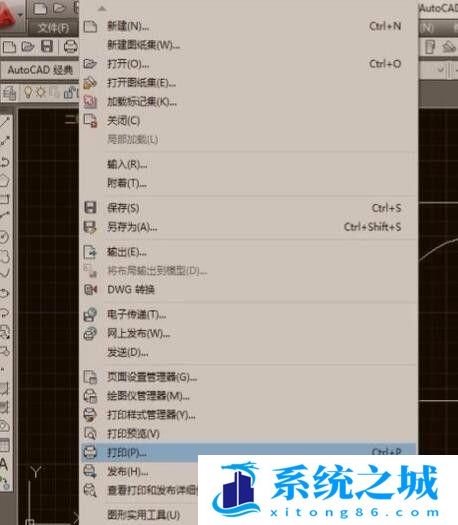Click the plot preview magnifier icon
458x525 pixels.
(90, 434)
